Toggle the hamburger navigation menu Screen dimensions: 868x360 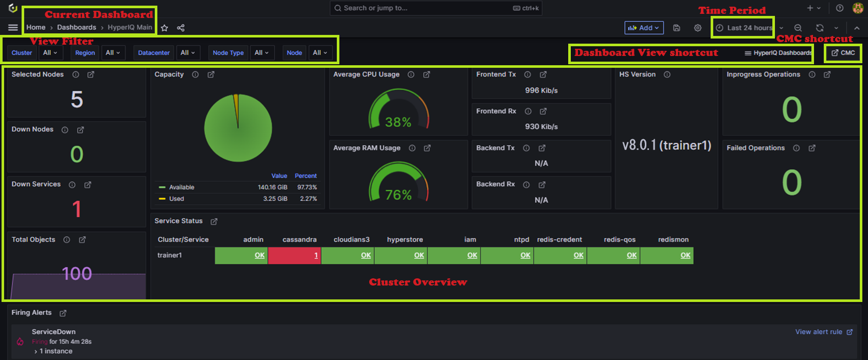pos(13,28)
